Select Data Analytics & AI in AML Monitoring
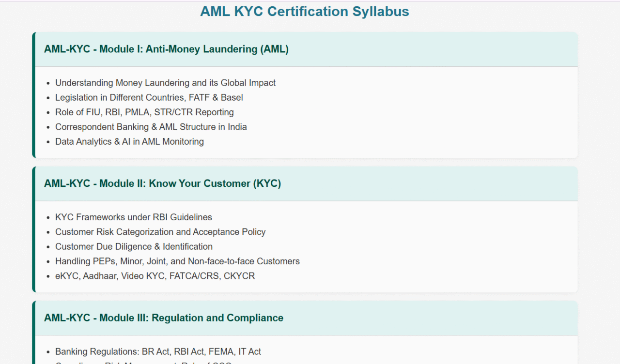Image resolution: width=620 pixels, height=364 pixels. tap(129, 141)
